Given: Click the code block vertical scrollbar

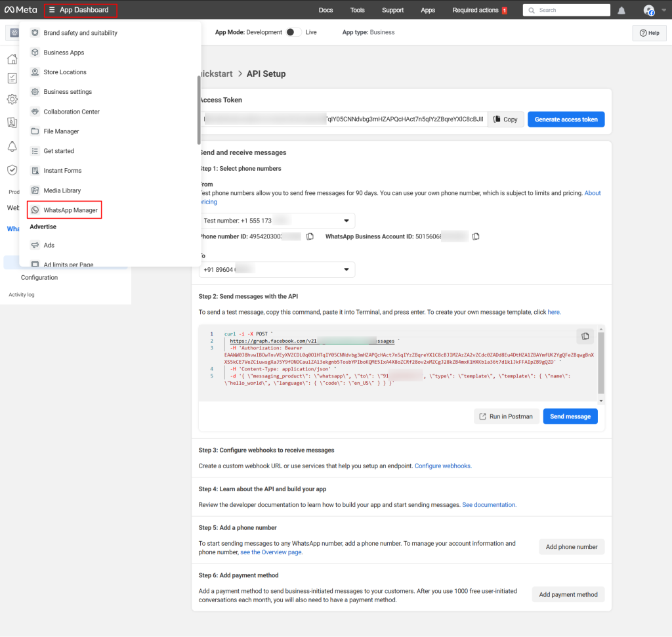Looking at the screenshot, I should (601, 363).
